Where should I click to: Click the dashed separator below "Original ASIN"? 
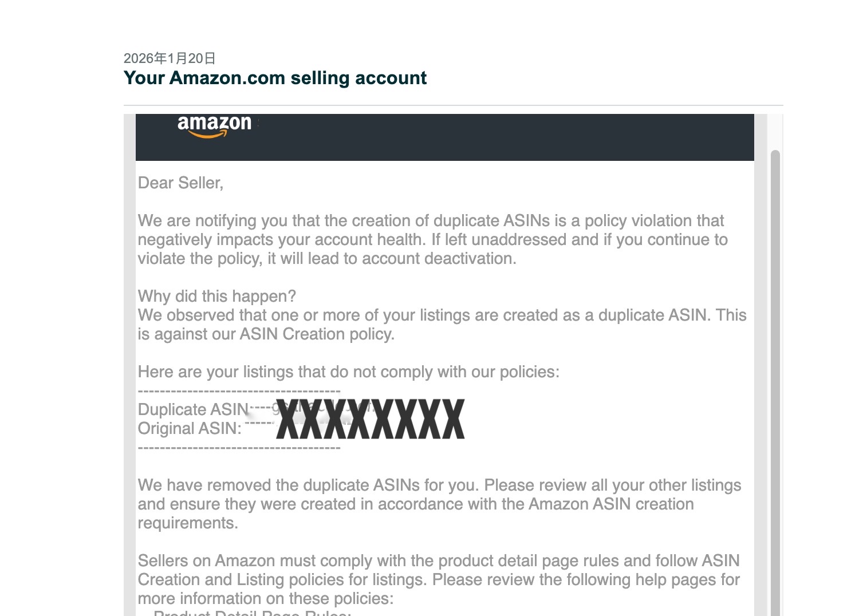[x=239, y=448]
